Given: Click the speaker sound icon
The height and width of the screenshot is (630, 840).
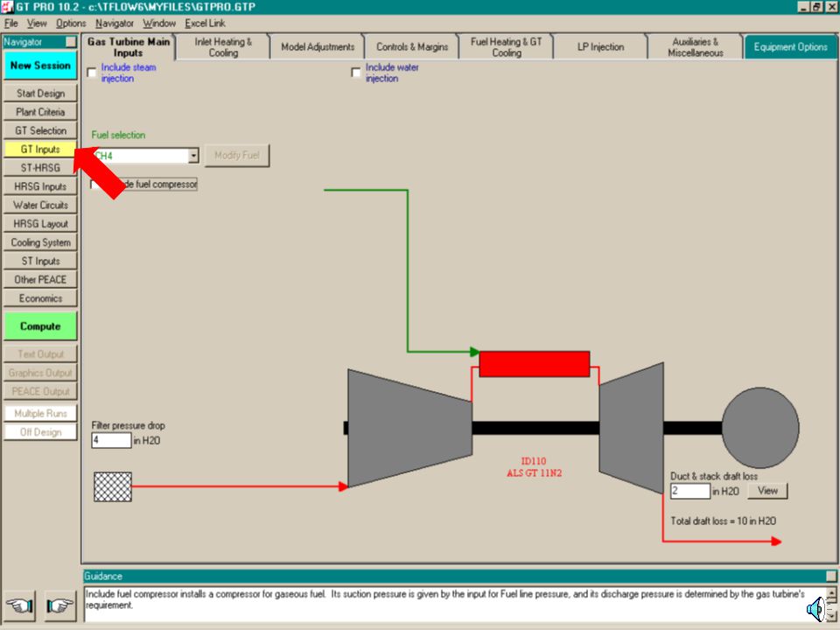Looking at the screenshot, I should click(815, 610).
